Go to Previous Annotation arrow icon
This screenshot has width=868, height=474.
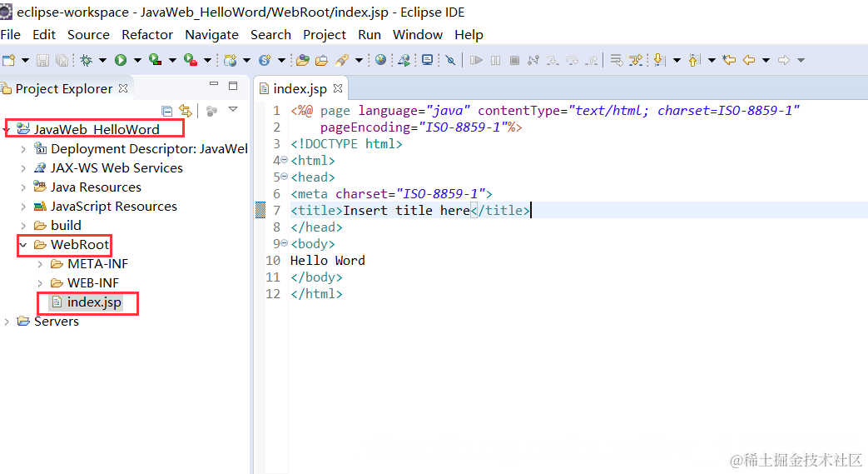694,60
